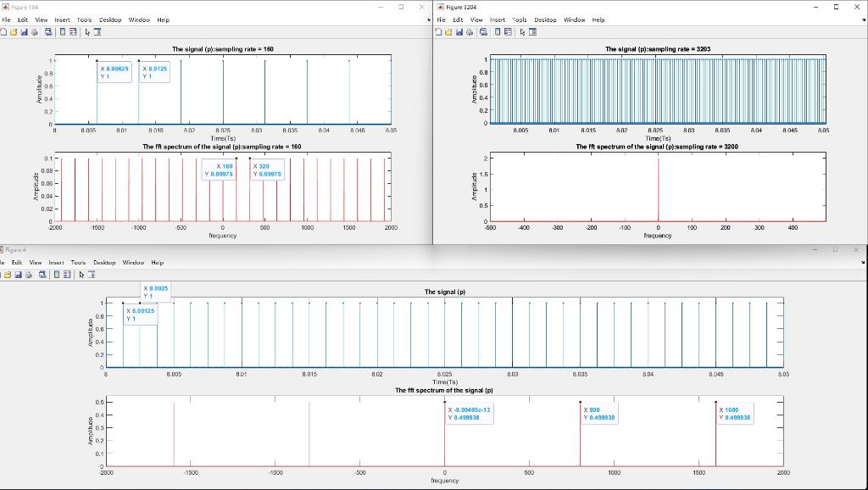Open Edit menu in Figure 104
Image resolution: width=868 pixels, height=490 pixels.
tap(23, 20)
